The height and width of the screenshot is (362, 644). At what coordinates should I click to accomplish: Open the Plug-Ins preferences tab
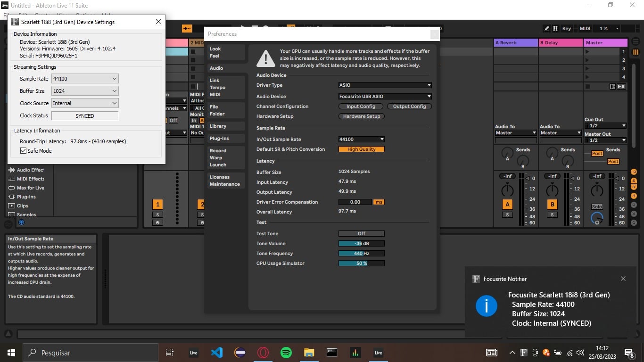pyautogui.click(x=219, y=139)
